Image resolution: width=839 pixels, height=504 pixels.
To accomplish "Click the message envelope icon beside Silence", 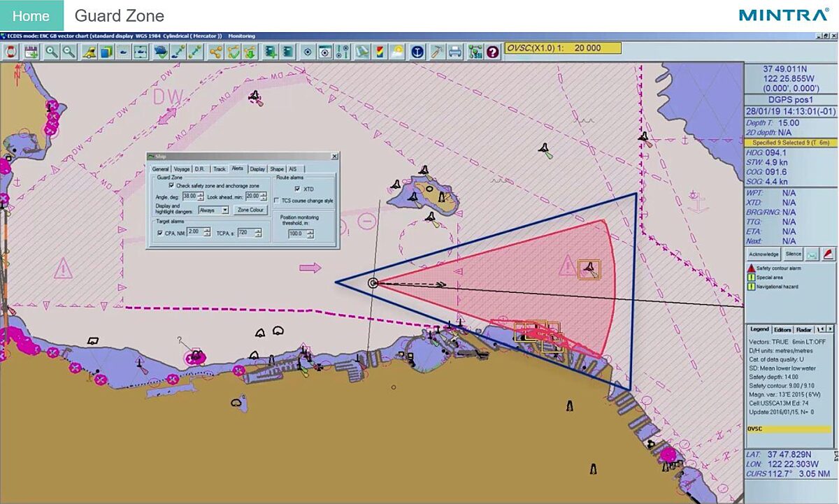I will [811, 254].
